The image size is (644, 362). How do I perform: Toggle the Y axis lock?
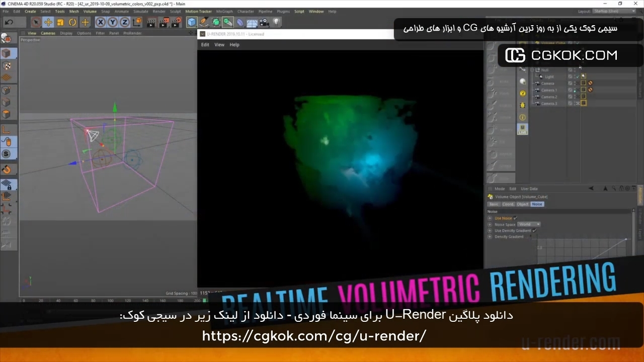(x=113, y=22)
